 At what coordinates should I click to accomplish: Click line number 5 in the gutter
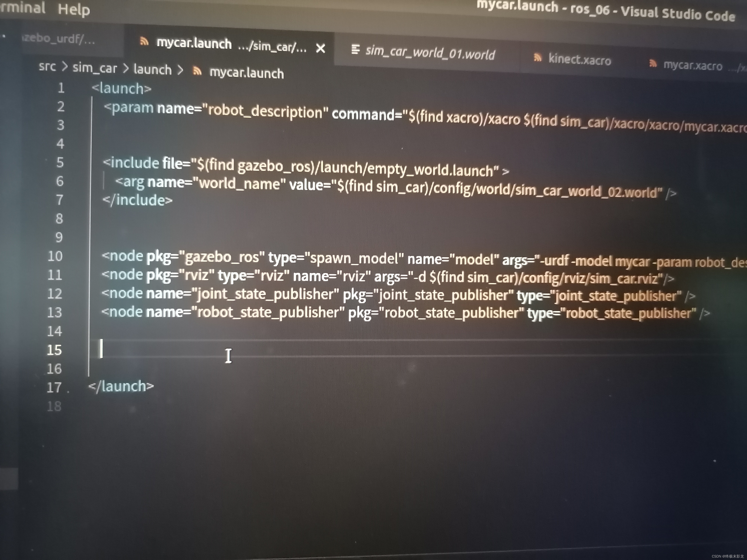(60, 162)
